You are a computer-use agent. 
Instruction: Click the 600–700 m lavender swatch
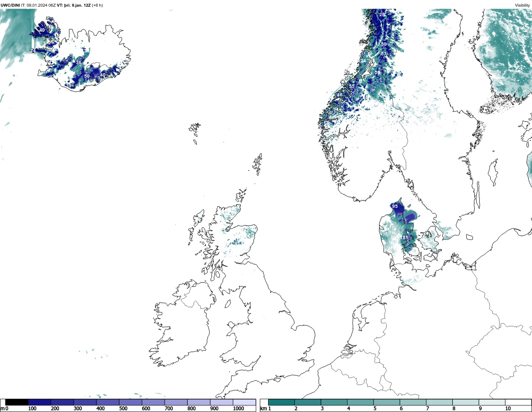[153, 402]
